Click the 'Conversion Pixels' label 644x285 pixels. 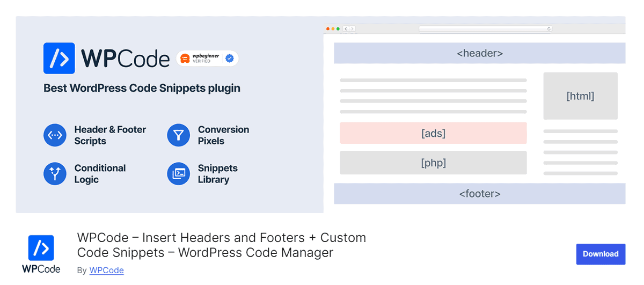(x=223, y=135)
